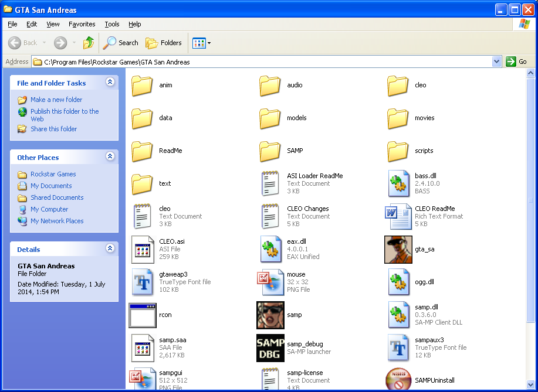Click inside the address bar path field
538x392 pixels.
[x=262, y=62]
